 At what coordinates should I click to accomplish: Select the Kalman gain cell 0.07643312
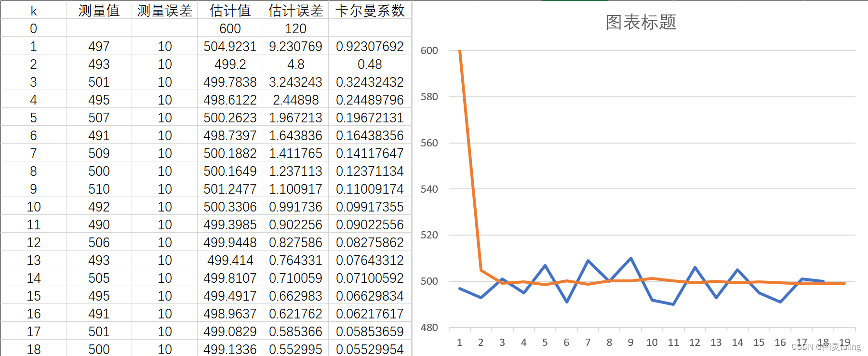370,260
